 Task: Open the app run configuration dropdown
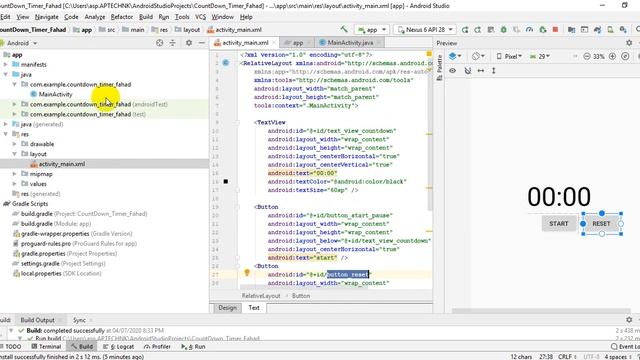pos(371,30)
